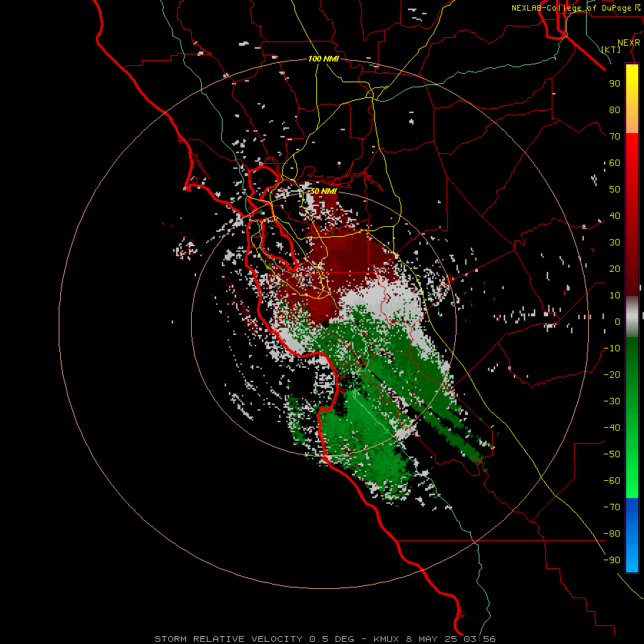Click the "[KT]" units label

click(611, 49)
